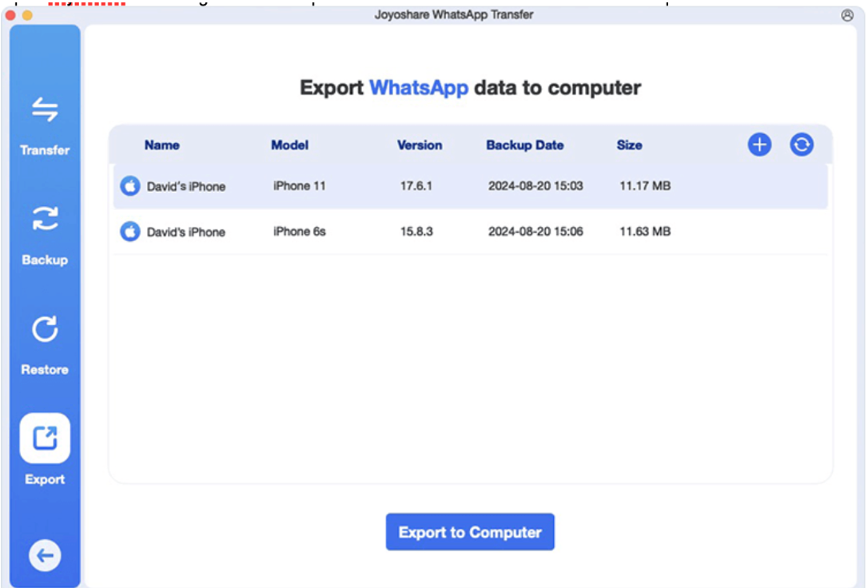Refresh the backup list
The width and height of the screenshot is (868, 588).
pos(801,145)
